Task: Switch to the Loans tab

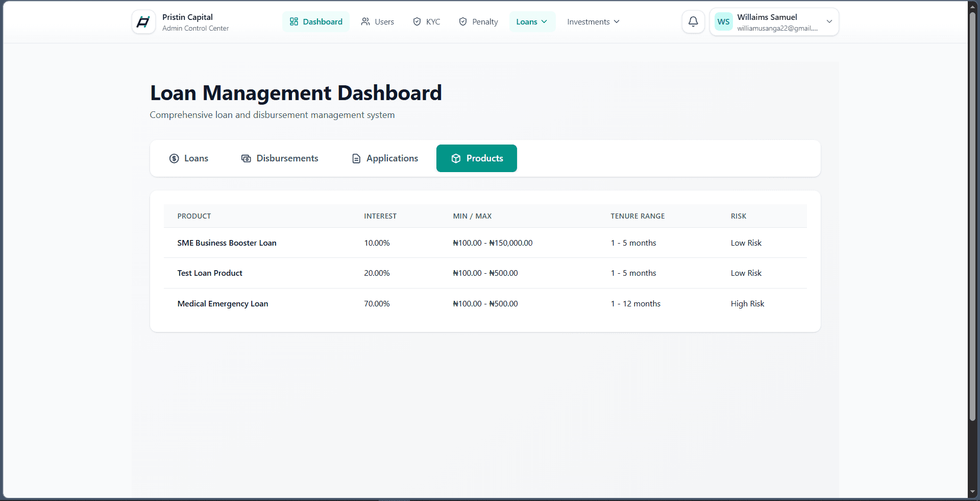Action: (189, 158)
